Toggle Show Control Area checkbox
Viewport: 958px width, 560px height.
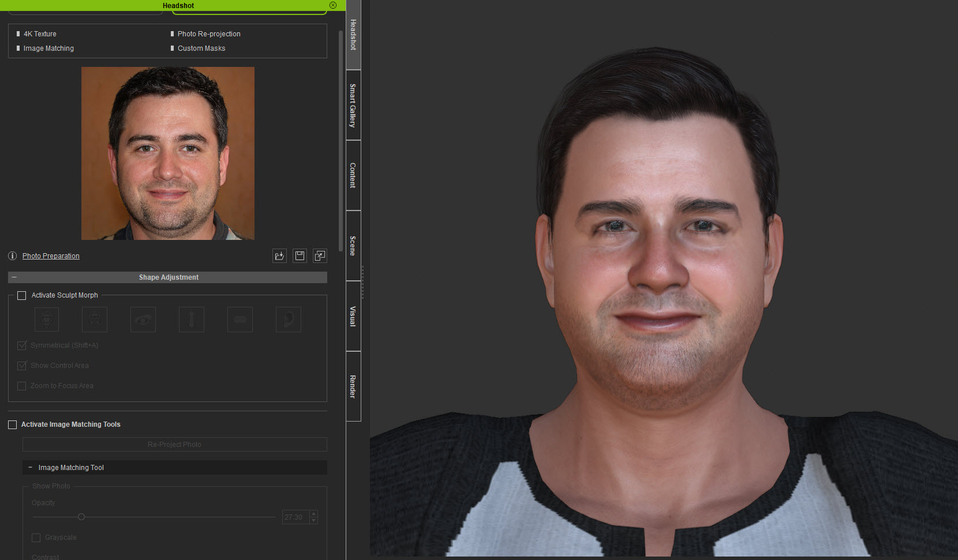[22, 366]
